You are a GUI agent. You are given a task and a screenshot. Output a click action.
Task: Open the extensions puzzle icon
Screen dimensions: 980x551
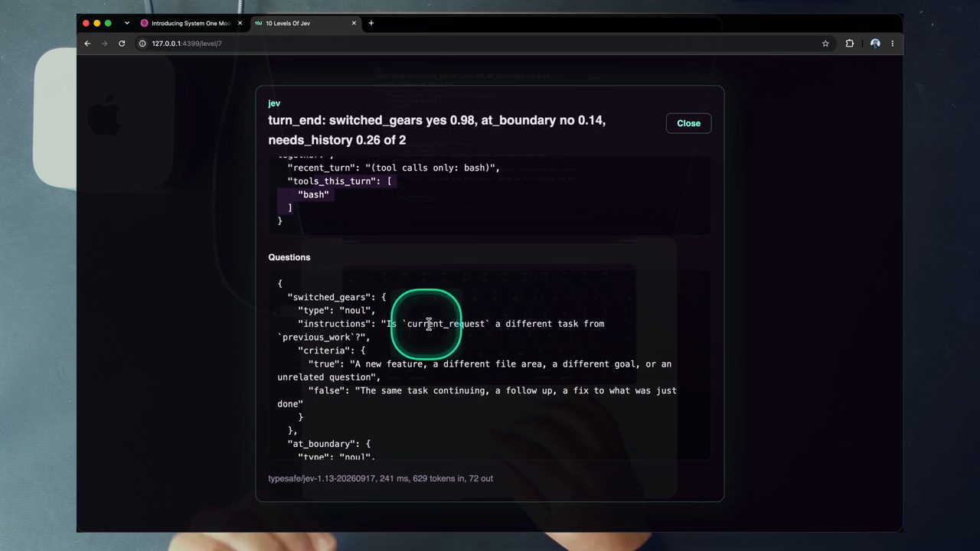point(849,44)
